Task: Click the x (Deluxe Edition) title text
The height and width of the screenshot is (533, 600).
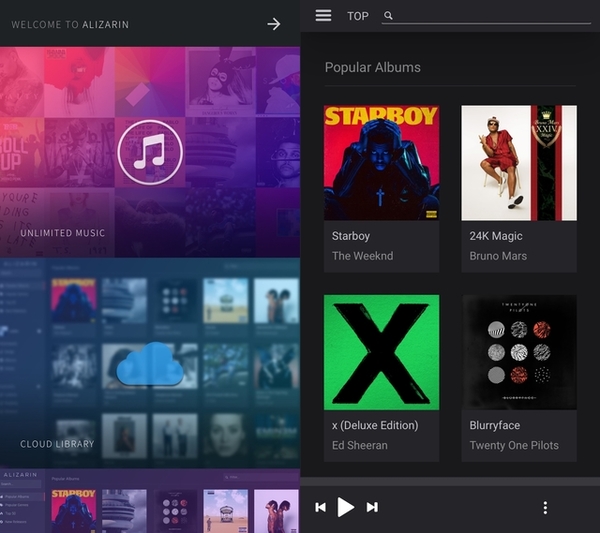Action: click(x=375, y=425)
